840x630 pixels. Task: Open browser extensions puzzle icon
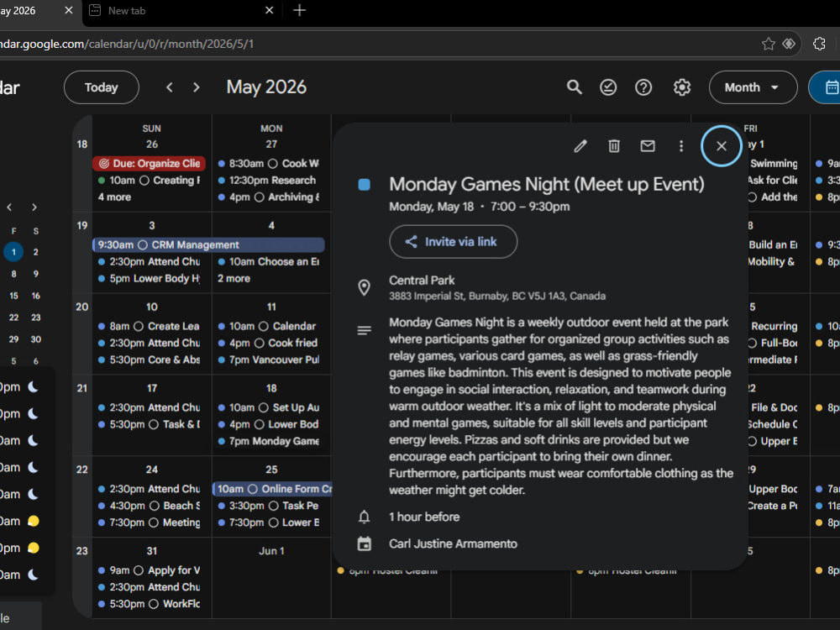click(x=819, y=44)
